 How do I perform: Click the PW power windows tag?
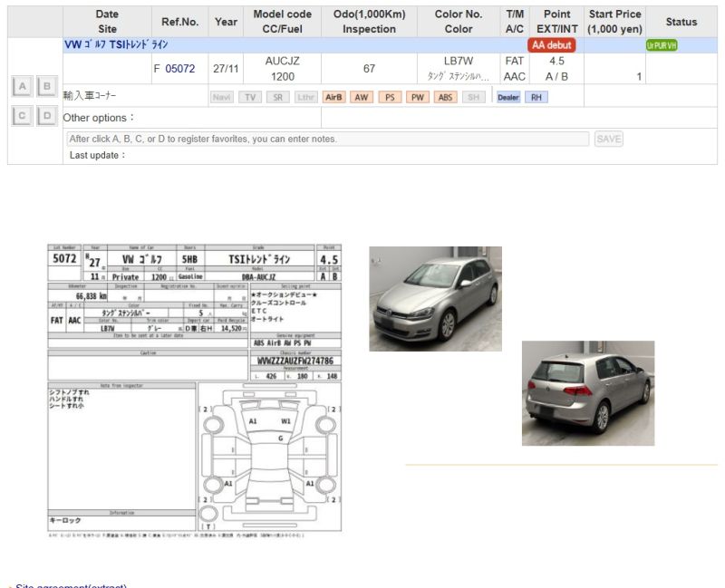point(418,97)
